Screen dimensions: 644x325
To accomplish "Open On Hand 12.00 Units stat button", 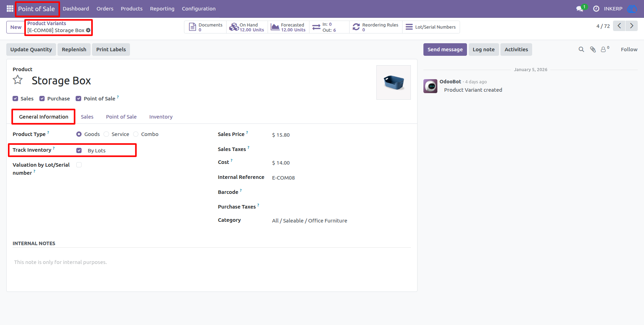I will [247, 27].
